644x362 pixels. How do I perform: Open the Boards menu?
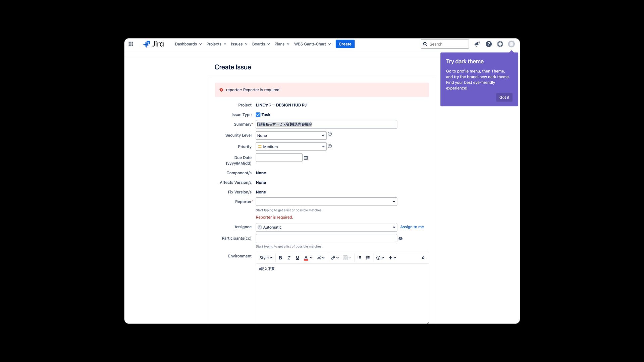pos(261,44)
